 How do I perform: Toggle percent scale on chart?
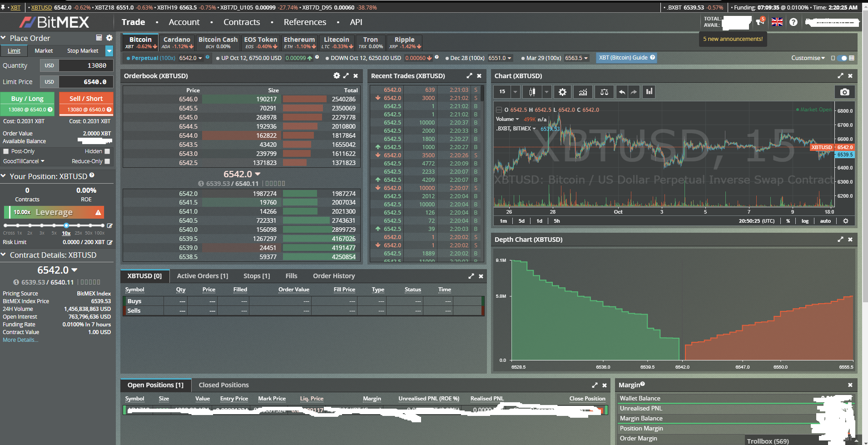[x=788, y=221]
